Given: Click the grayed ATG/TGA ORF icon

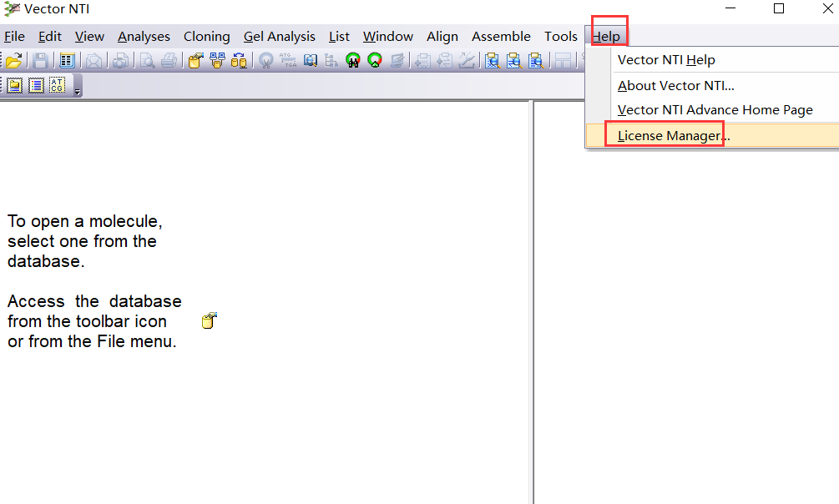Looking at the screenshot, I should 288,60.
